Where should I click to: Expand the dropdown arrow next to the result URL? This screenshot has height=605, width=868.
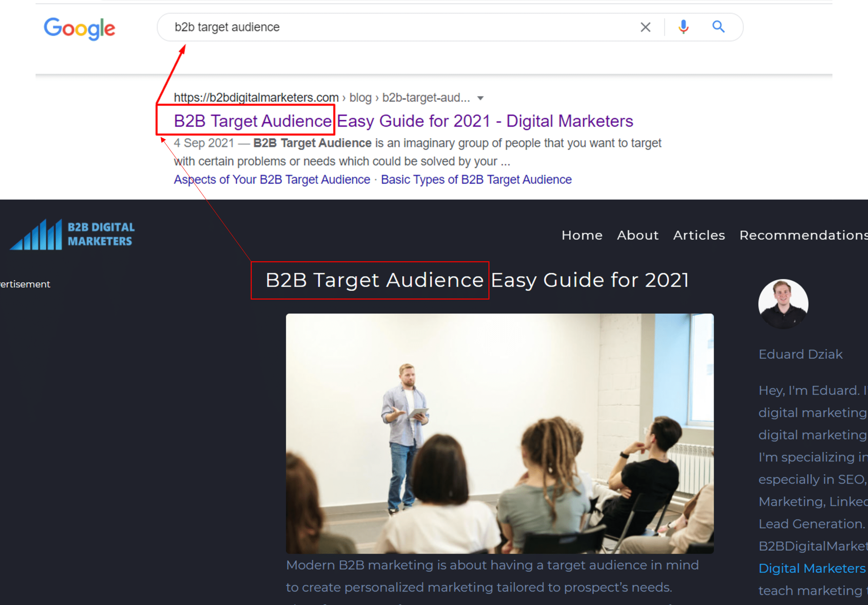(x=480, y=98)
